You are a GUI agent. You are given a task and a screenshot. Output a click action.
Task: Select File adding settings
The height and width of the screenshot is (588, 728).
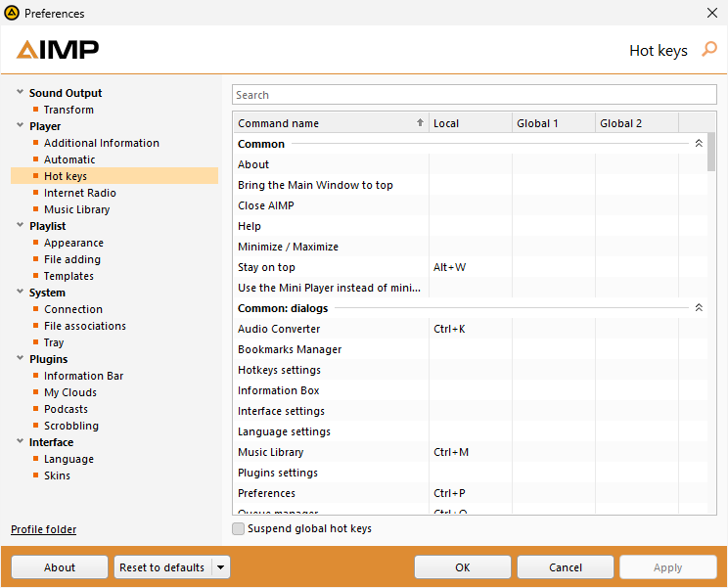click(x=72, y=259)
